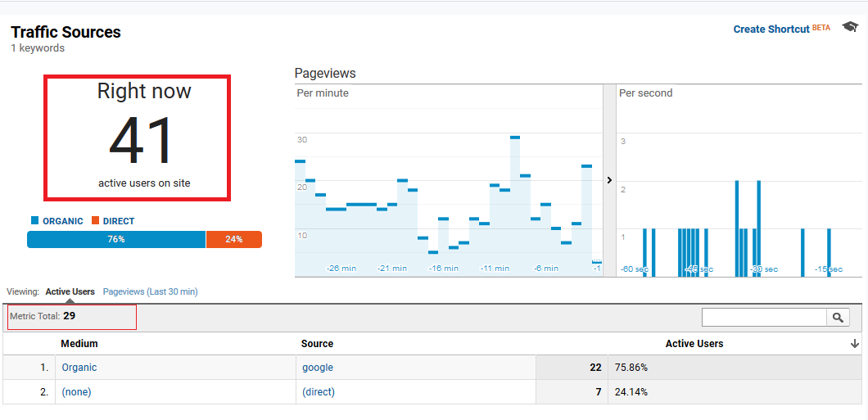Click the '1 keywords' subtitle
The height and width of the screenshot is (420, 868).
38,48
